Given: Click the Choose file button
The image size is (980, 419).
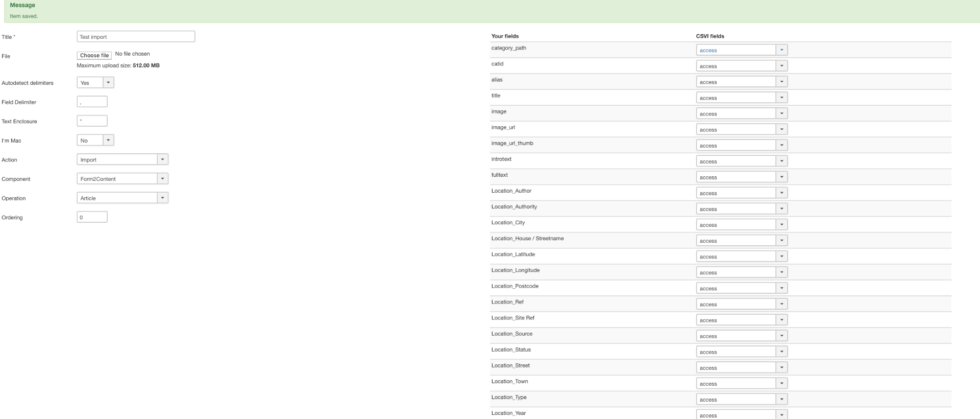Looking at the screenshot, I should tap(94, 55).
